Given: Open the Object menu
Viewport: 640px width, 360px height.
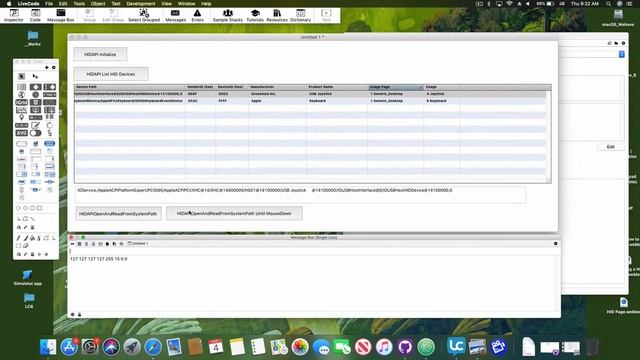Looking at the screenshot, I should point(98,4).
